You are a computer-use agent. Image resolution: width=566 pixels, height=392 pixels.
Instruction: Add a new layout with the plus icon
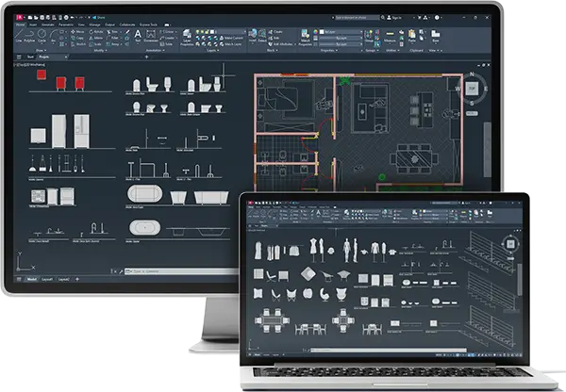pyautogui.click(x=77, y=279)
